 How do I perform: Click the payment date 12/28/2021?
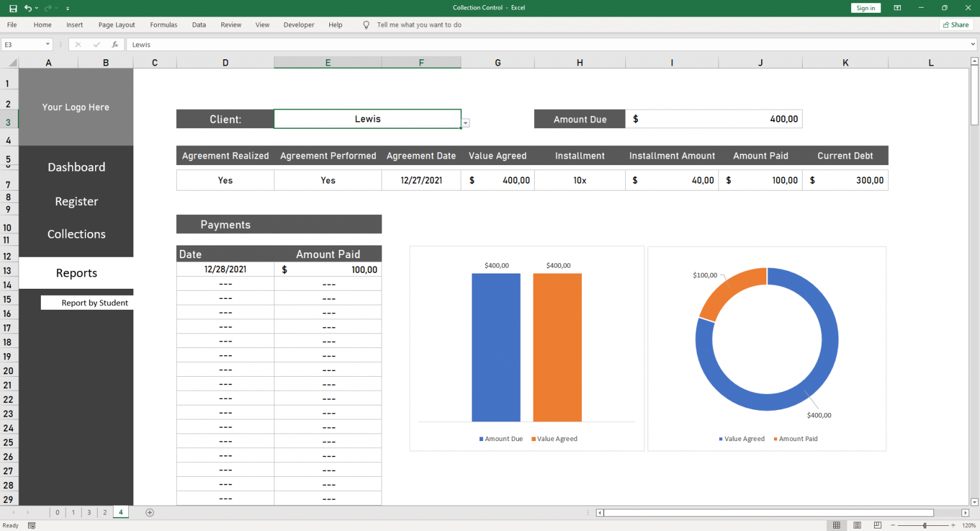[x=225, y=270]
